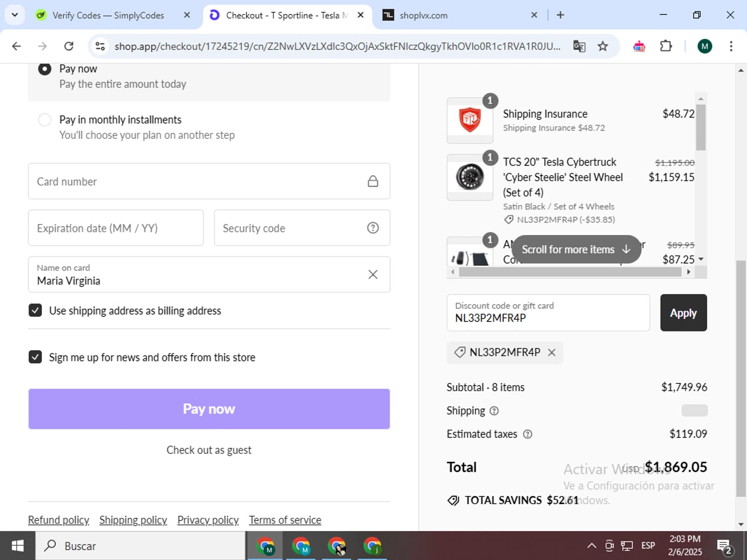Bookmark this page with star icon
The width and height of the screenshot is (747, 560).
(x=603, y=46)
